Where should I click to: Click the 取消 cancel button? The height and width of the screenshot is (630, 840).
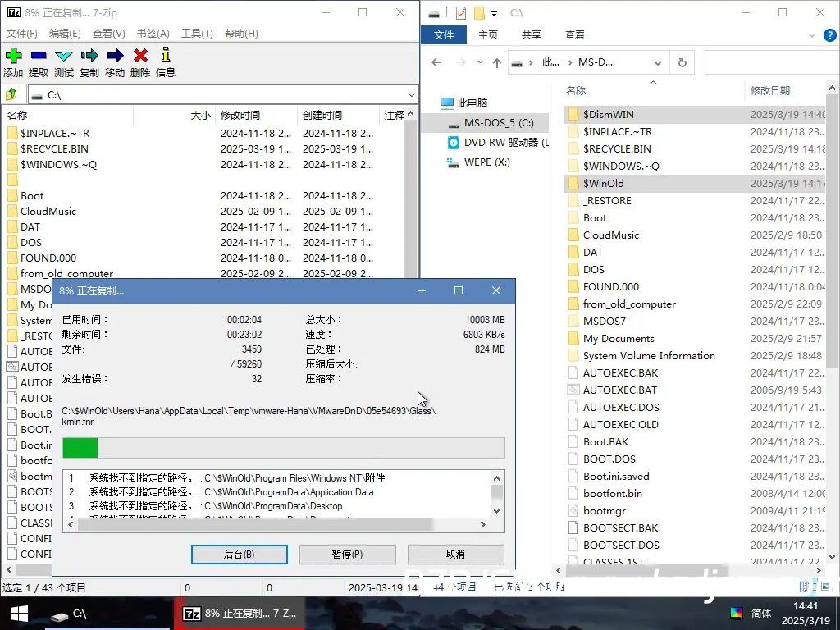[456, 555]
